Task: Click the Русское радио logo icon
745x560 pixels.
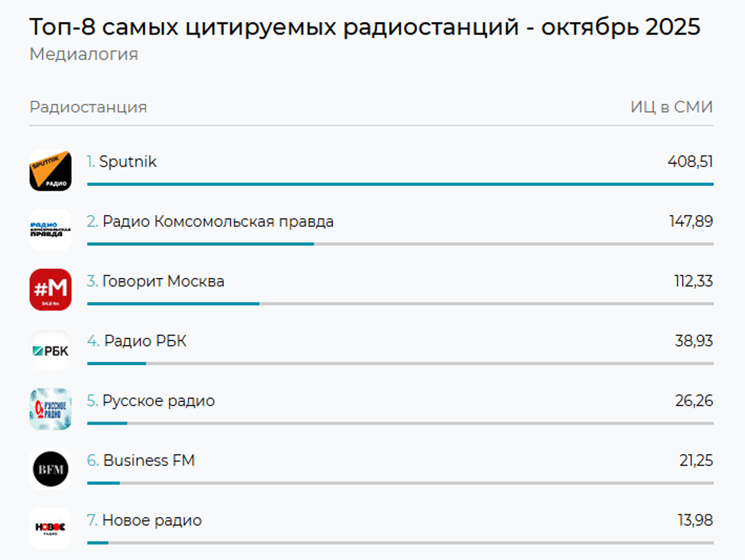Action: tap(50, 409)
